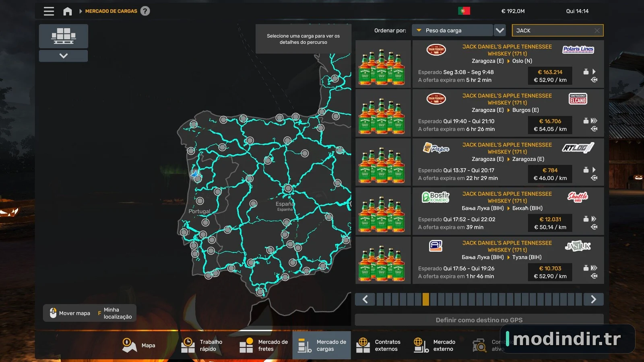644x362 pixels.
Task: Open the help question mark icon
Action: [145, 11]
